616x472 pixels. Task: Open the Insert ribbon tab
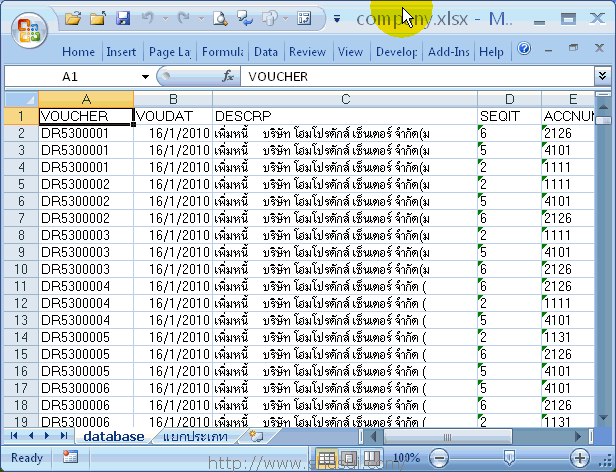pos(121,52)
